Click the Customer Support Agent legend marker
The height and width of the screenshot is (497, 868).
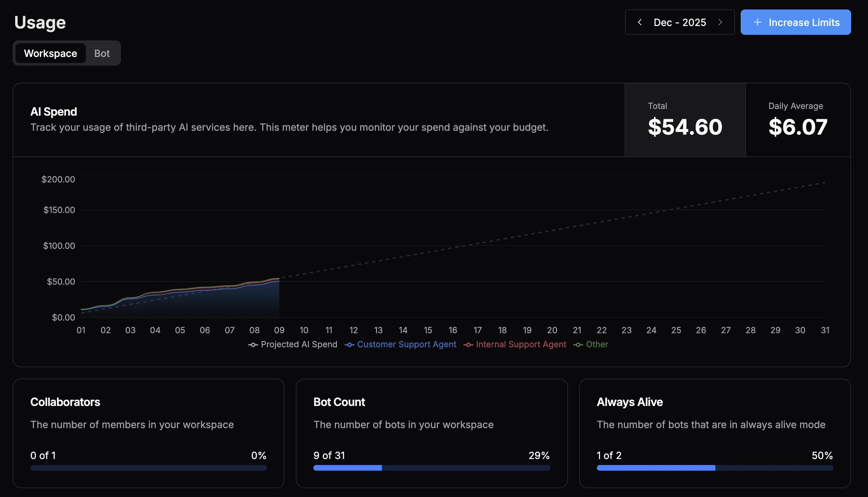point(349,345)
